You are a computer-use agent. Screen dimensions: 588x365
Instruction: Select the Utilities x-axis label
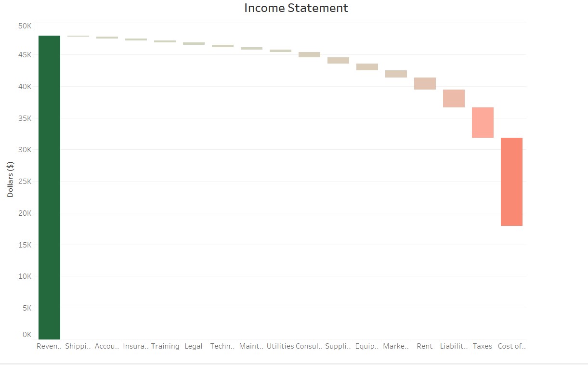(x=280, y=346)
